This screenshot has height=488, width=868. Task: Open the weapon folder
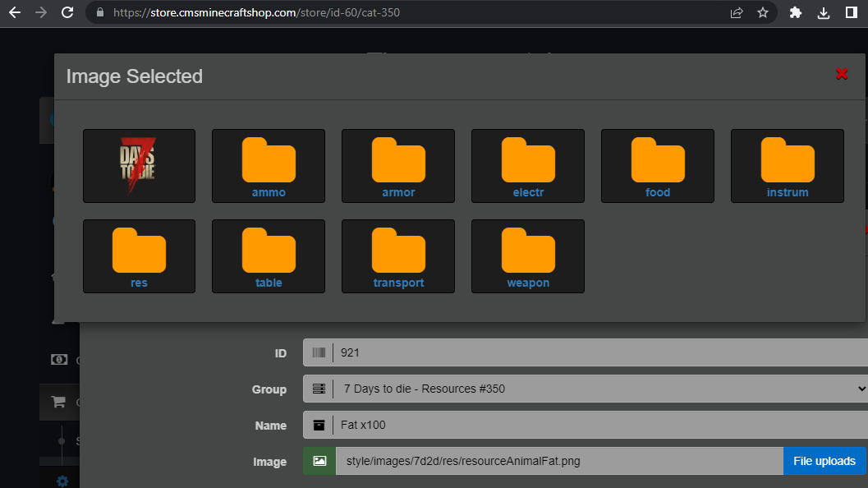(x=528, y=256)
